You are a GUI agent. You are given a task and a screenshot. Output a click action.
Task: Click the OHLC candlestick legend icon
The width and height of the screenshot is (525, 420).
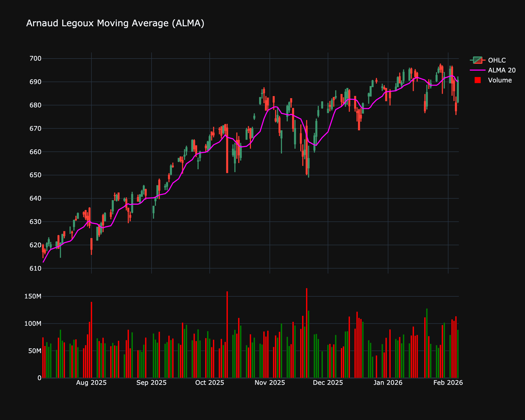(x=477, y=60)
